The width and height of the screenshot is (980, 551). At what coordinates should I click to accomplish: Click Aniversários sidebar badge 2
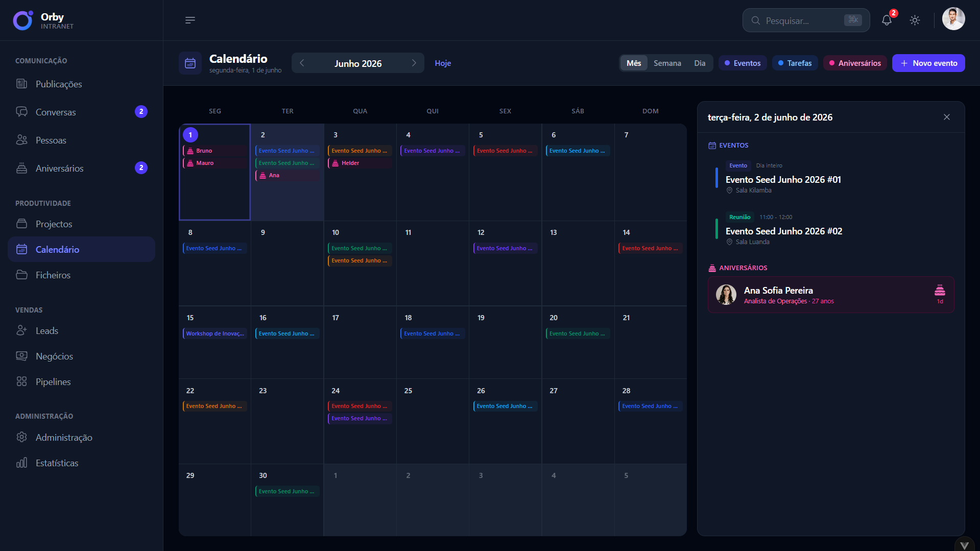(141, 168)
